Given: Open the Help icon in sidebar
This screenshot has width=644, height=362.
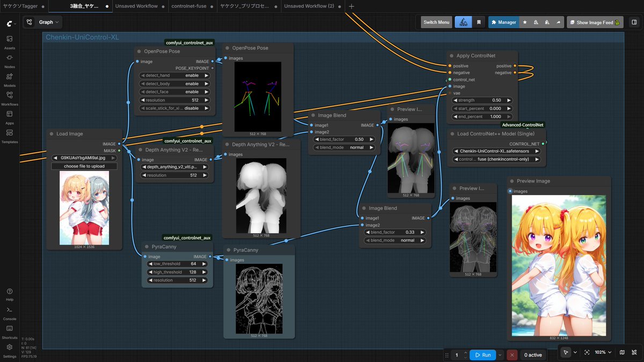Looking at the screenshot, I should (10, 294).
